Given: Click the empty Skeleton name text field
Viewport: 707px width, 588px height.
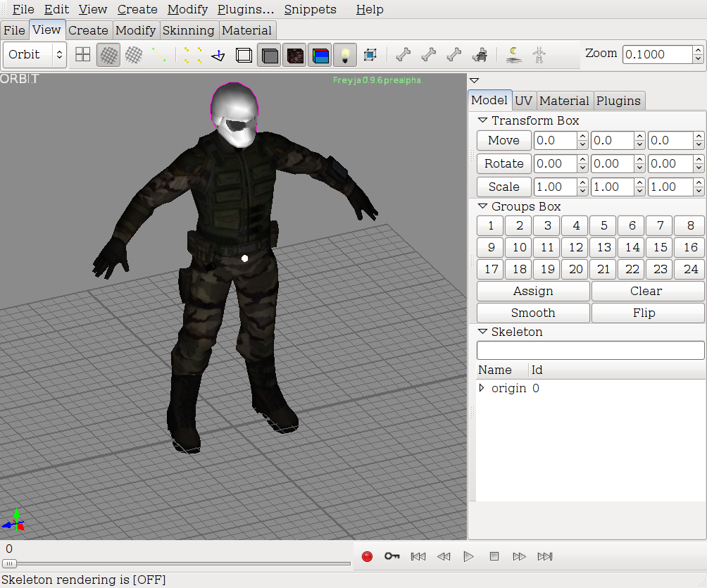Looking at the screenshot, I should 590,351.
